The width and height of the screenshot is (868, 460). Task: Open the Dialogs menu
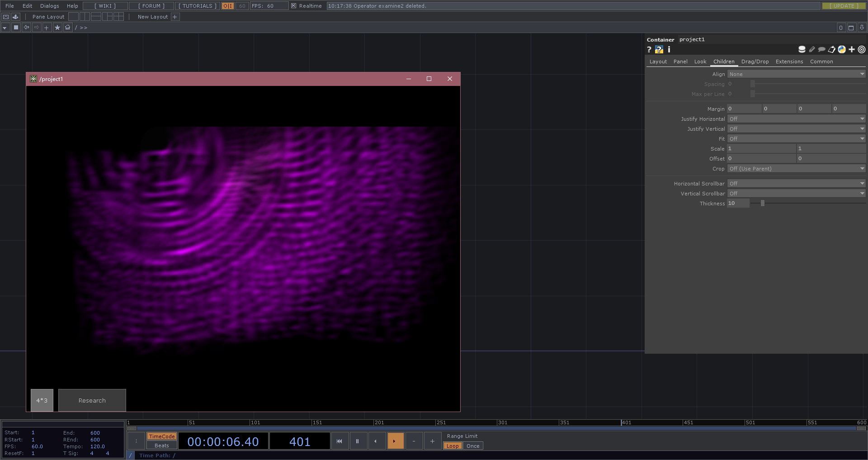click(49, 6)
